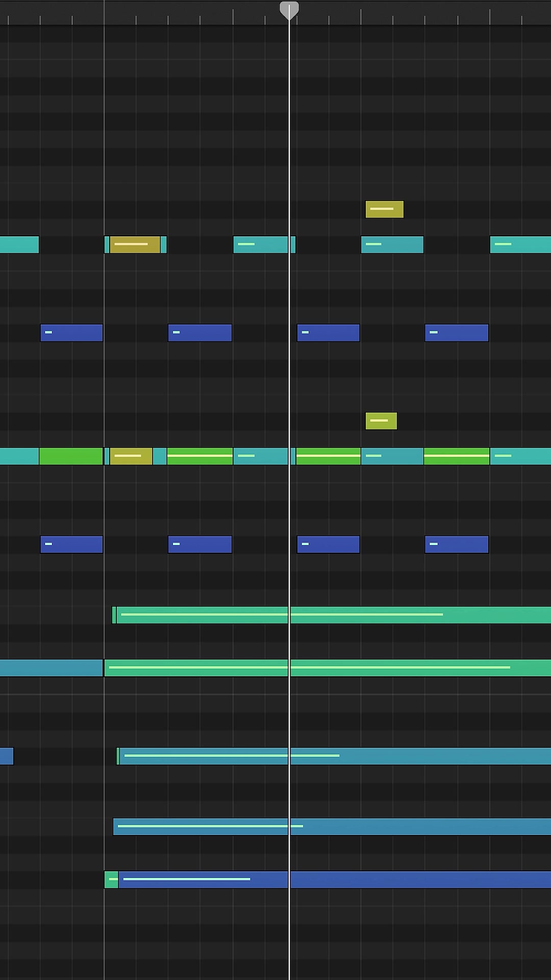
Task: Select the small green note before the lowest note
Action: pyautogui.click(x=111, y=879)
